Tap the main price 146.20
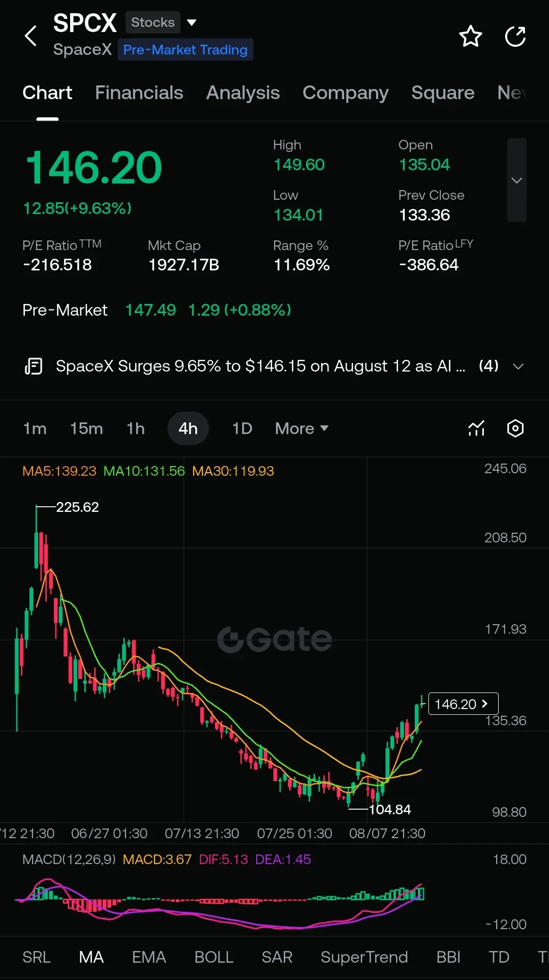The image size is (549, 980). [94, 168]
